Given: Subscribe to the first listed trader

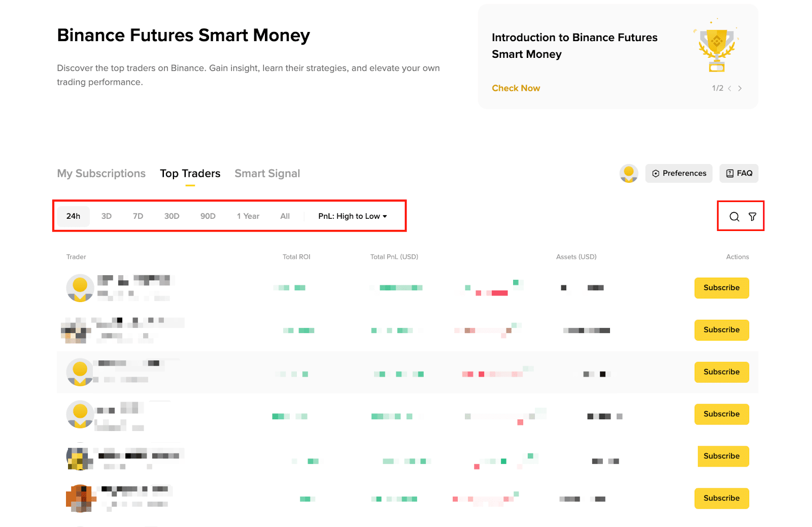Looking at the screenshot, I should (x=722, y=288).
